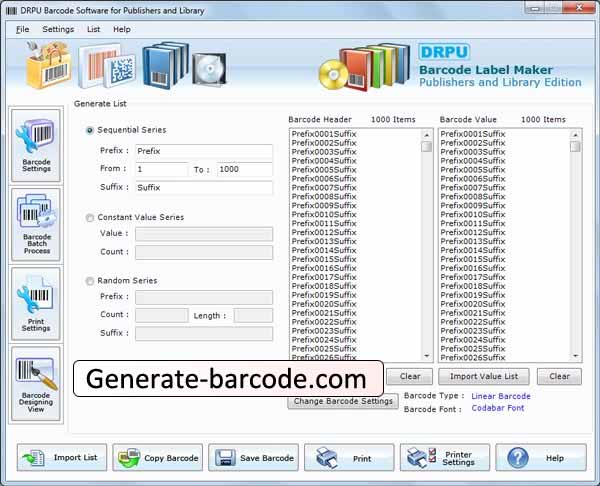The width and height of the screenshot is (600, 486).
Task: Click the Linear Barcode type link
Action: 501,396
